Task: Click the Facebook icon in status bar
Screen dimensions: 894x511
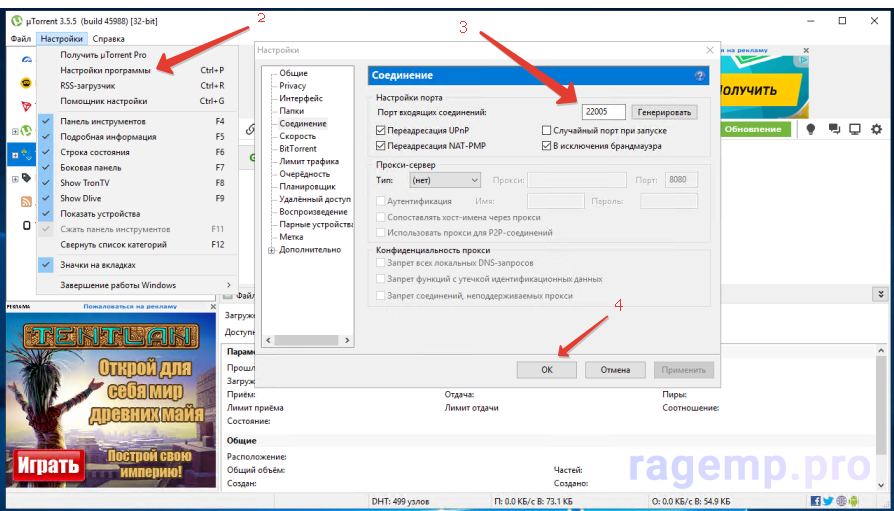Action: pos(816,501)
